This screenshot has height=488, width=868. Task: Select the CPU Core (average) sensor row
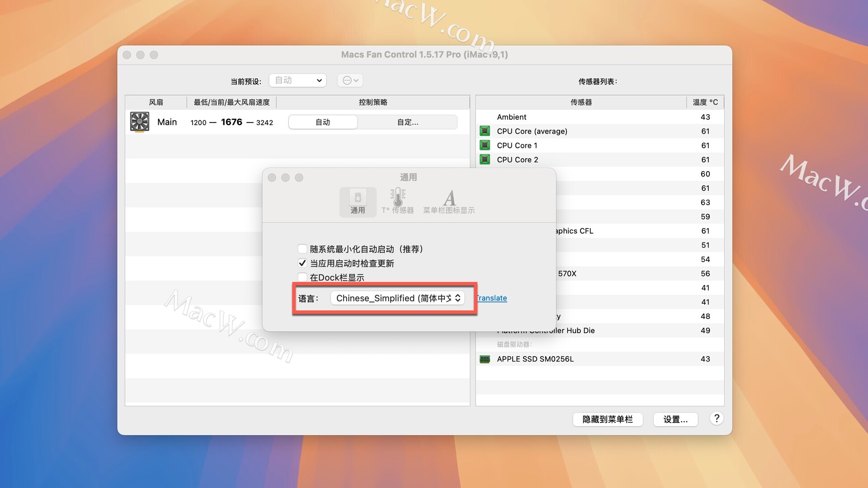pyautogui.click(x=600, y=131)
